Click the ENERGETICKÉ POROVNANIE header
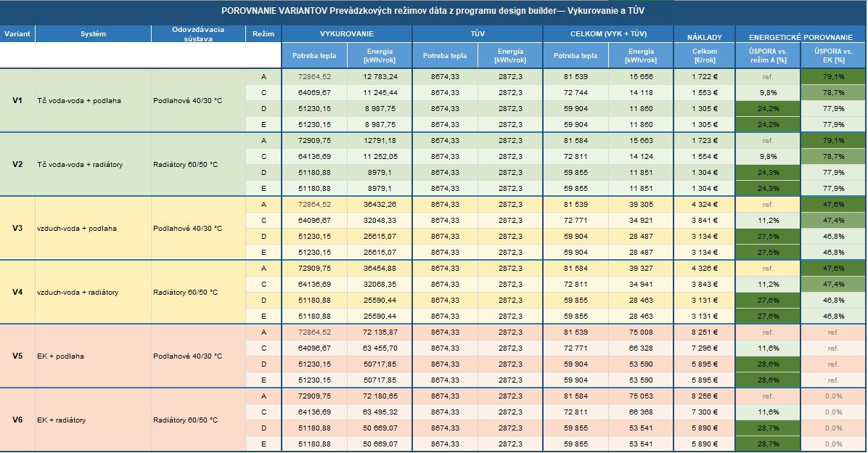Image resolution: width=868 pixels, height=453 pixels. (801, 35)
